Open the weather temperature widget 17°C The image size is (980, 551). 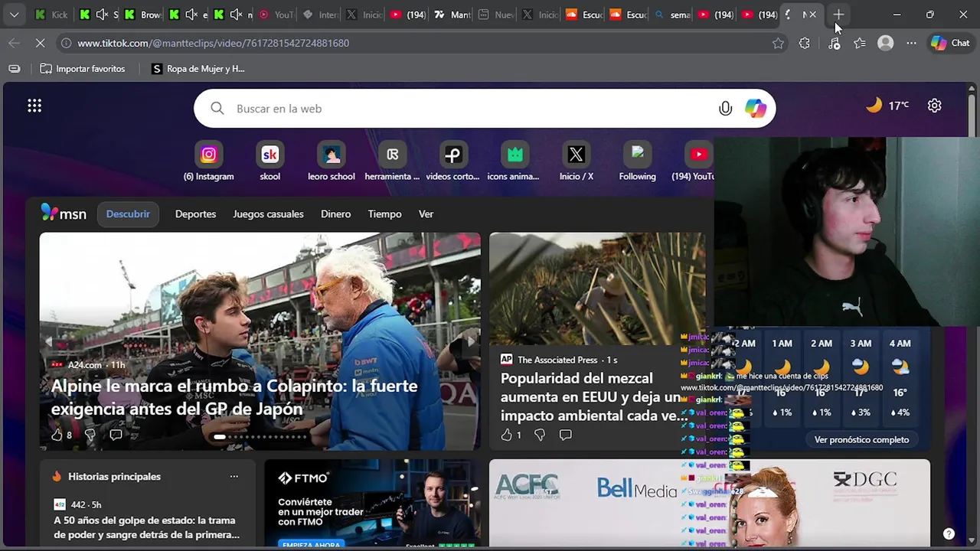click(887, 106)
